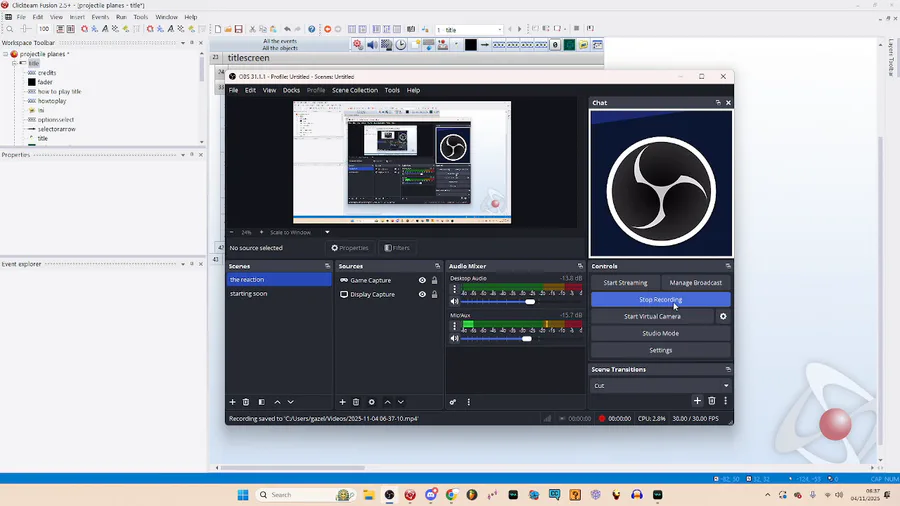
Task: Open advanced audio properties gears icon
Action: click(x=453, y=402)
